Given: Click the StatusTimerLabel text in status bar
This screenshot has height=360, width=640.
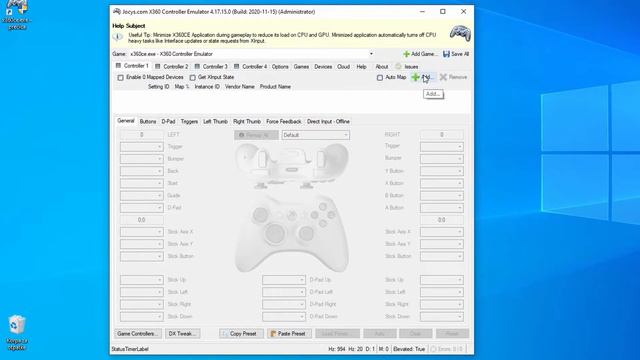Looking at the screenshot, I should [130, 349].
